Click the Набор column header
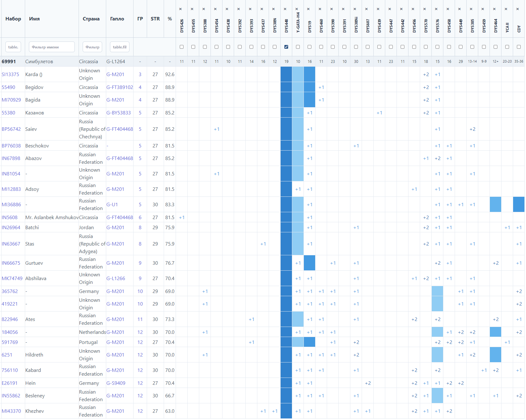This screenshot has height=420, width=526. [x=13, y=19]
